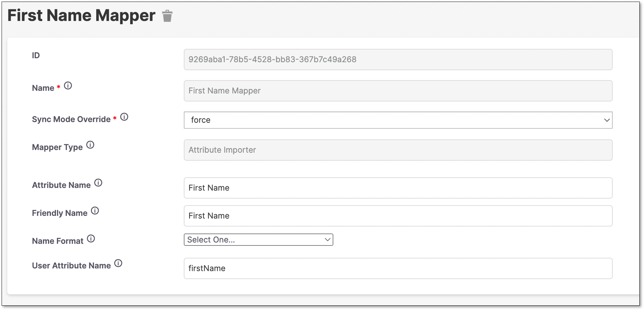Click the Mapper Type info icon

[90, 145]
